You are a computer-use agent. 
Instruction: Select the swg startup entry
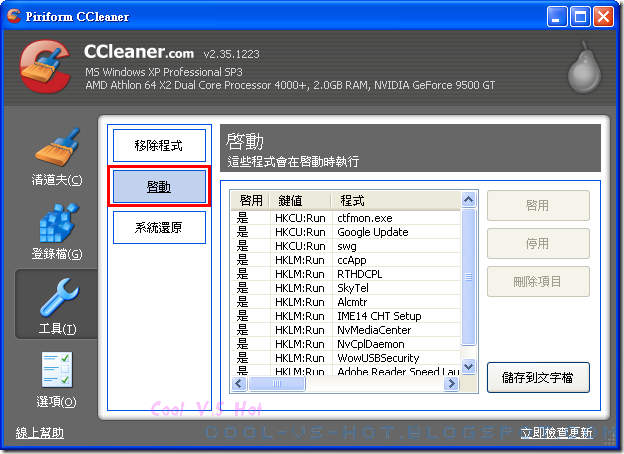coord(345,246)
